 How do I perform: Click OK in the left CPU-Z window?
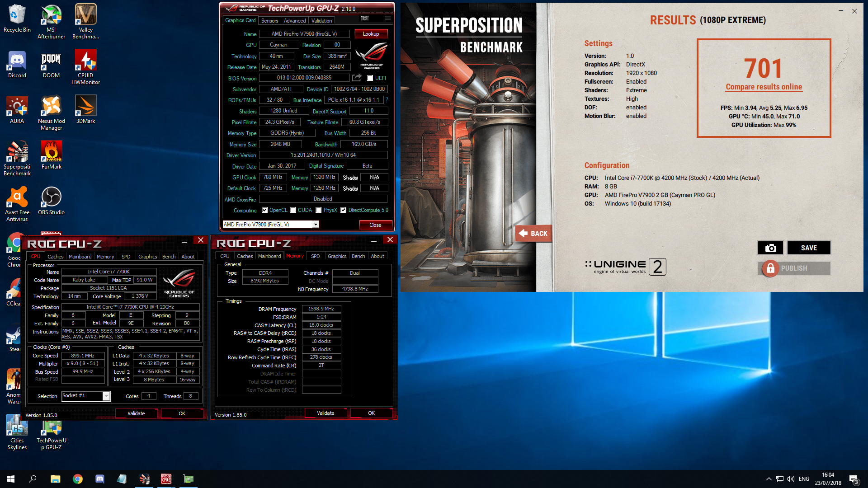182,413
